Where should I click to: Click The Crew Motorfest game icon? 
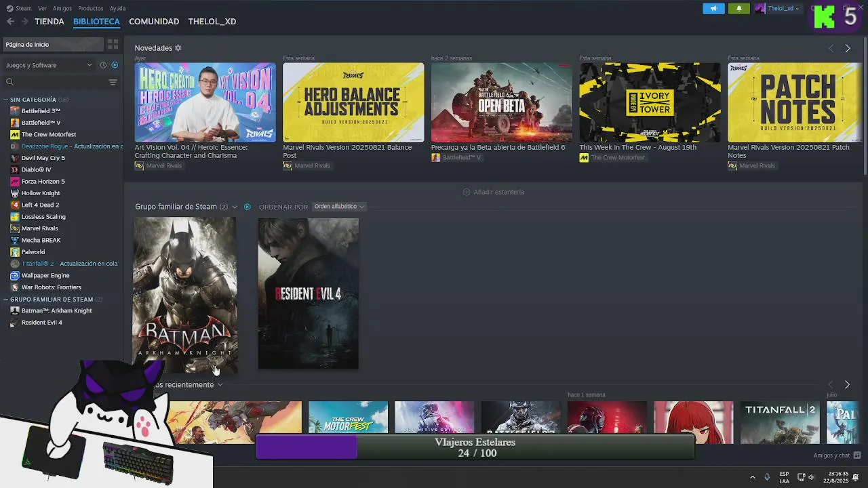pos(15,134)
